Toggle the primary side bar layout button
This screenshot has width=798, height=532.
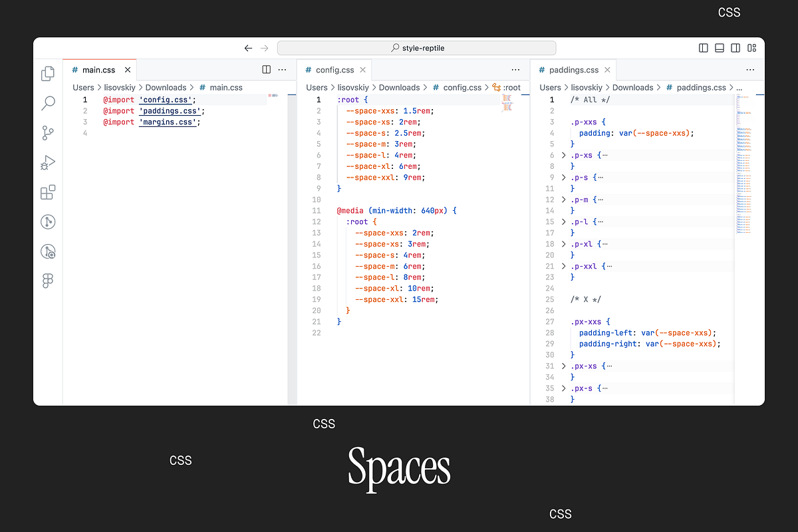click(x=704, y=48)
